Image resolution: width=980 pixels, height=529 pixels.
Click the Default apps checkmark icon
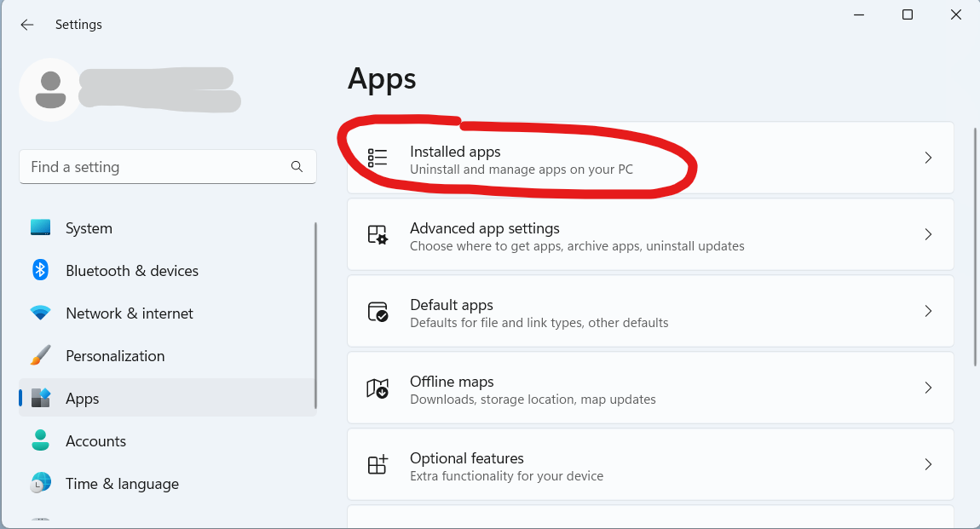click(377, 312)
